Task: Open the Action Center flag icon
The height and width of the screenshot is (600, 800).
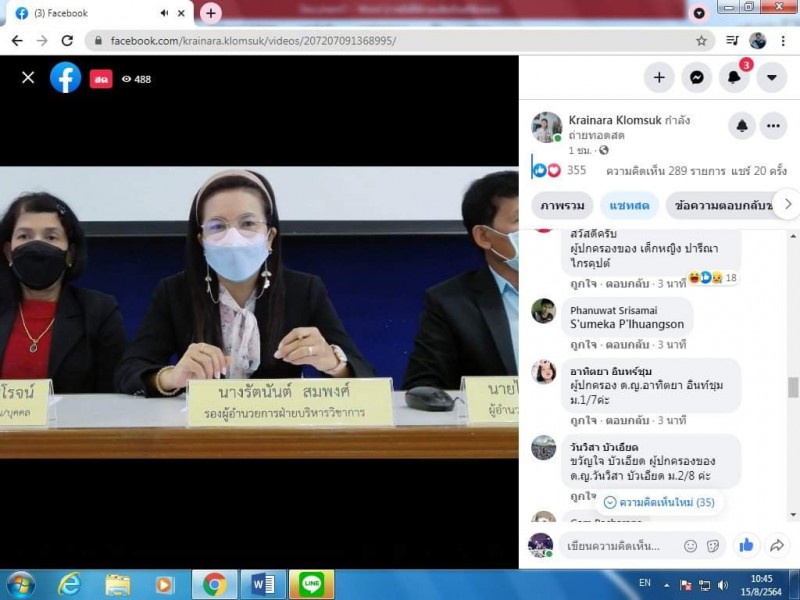Action: point(686,585)
